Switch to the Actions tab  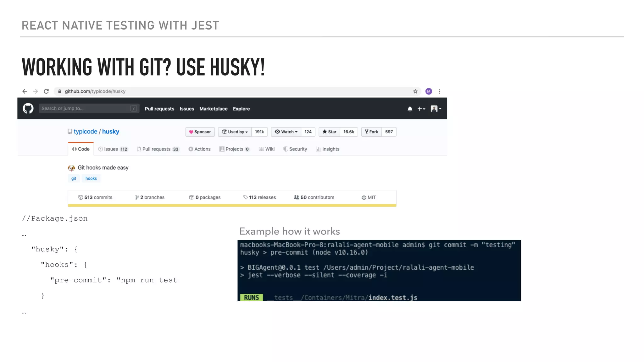pyautogui.click(x=199, y=149)
